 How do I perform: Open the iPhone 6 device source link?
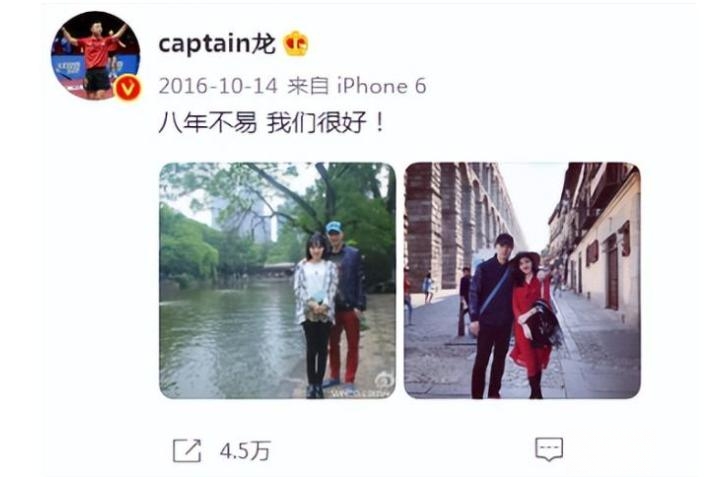tap(382, 86)
